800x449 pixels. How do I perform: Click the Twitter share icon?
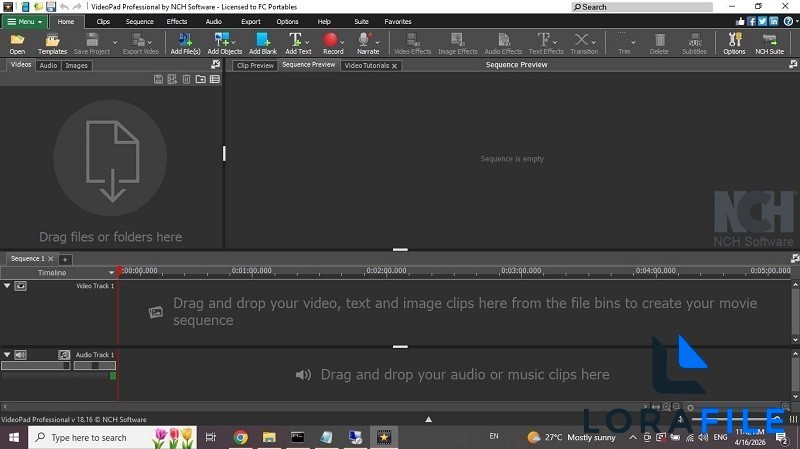[x=762, y=21]
